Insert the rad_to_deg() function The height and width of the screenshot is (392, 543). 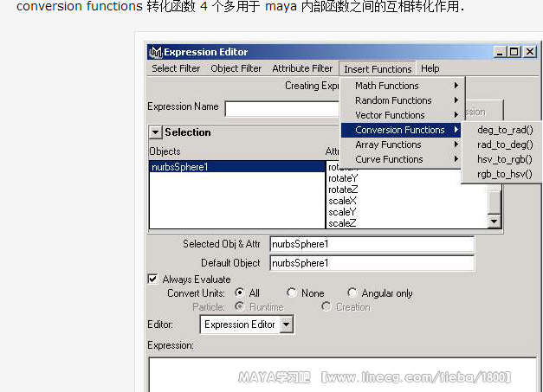tap(505, 145)
